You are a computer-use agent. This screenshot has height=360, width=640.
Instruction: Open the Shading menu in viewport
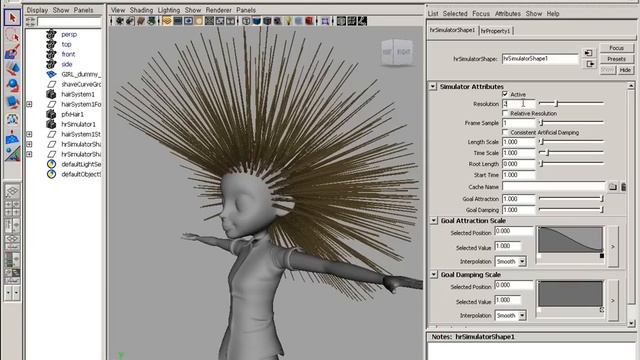[141, 10]
